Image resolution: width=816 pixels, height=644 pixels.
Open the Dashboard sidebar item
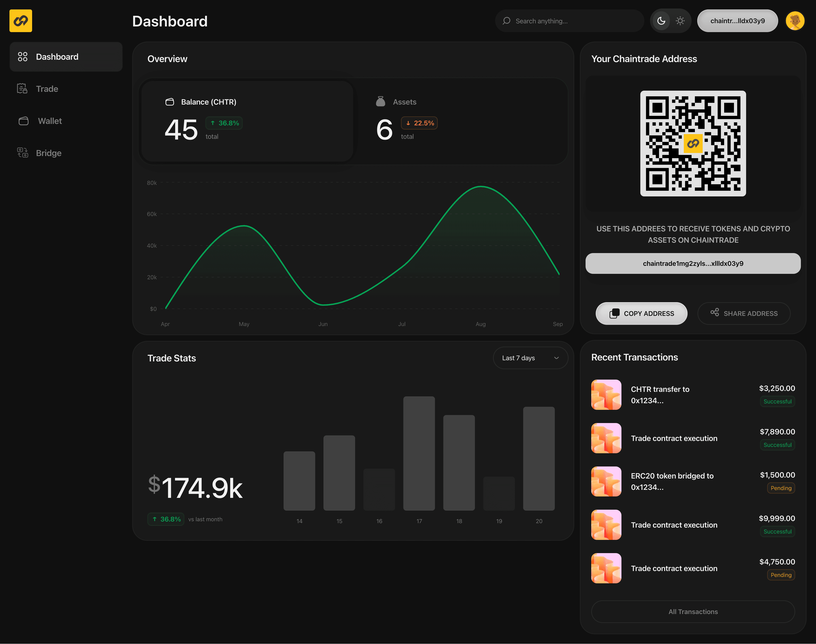(x=66, y=57)
